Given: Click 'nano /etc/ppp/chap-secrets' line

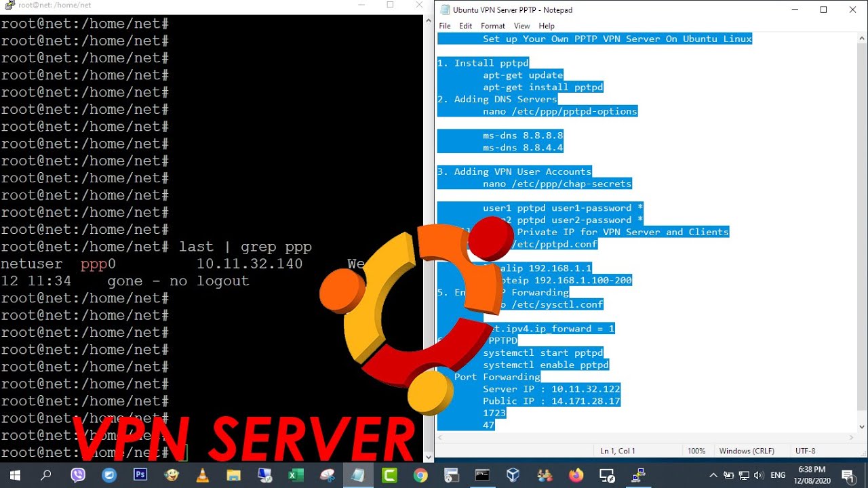Looking at the screenshot, I should point(557,184).
